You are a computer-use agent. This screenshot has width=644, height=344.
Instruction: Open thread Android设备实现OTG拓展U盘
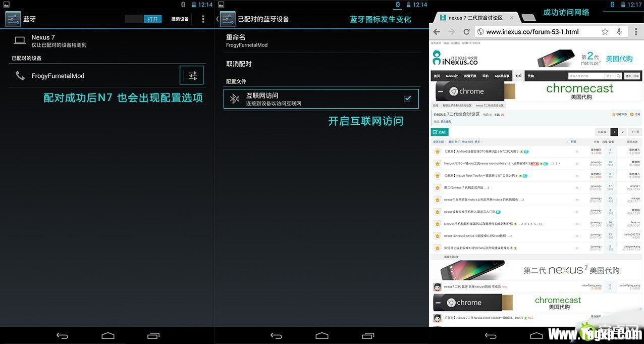(x=482, y=151)
